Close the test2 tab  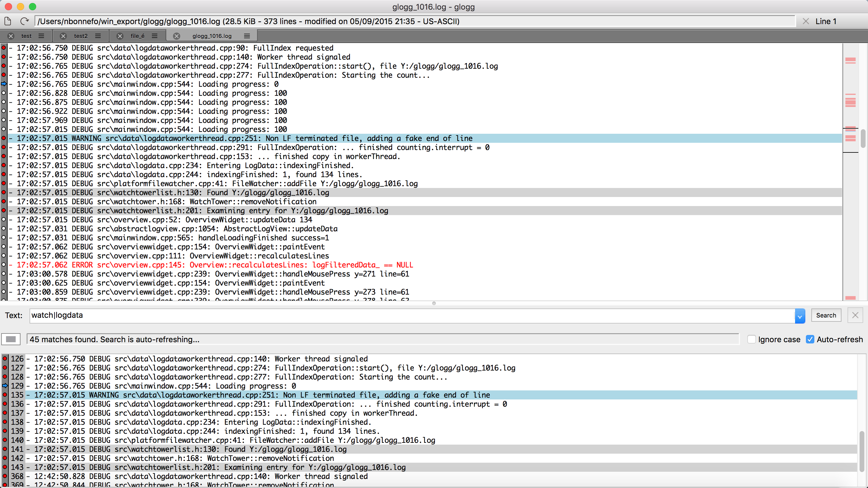[63, 36]
